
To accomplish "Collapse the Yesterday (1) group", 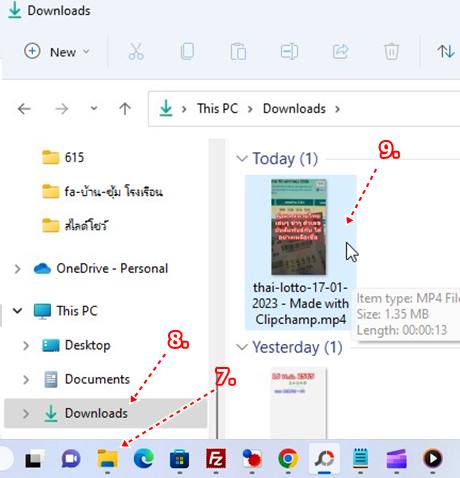I will coord(242,347).
